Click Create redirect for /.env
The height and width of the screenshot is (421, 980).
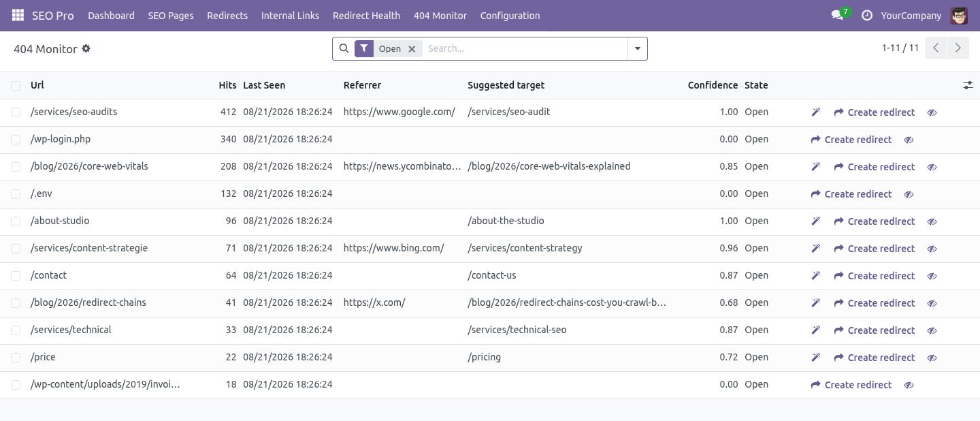point(851,194)
